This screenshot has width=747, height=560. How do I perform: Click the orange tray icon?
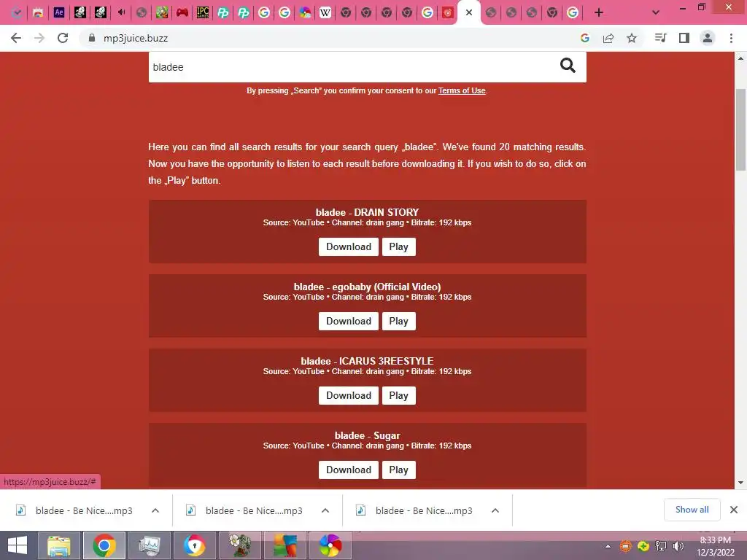pyautogui.click(x=625, y=546)
